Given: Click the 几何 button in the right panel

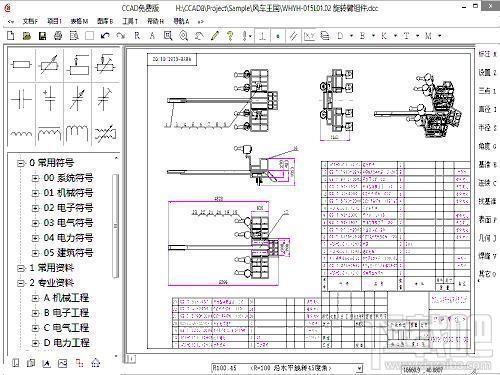Looking at the screenshot, I should [x=487, y=238].
